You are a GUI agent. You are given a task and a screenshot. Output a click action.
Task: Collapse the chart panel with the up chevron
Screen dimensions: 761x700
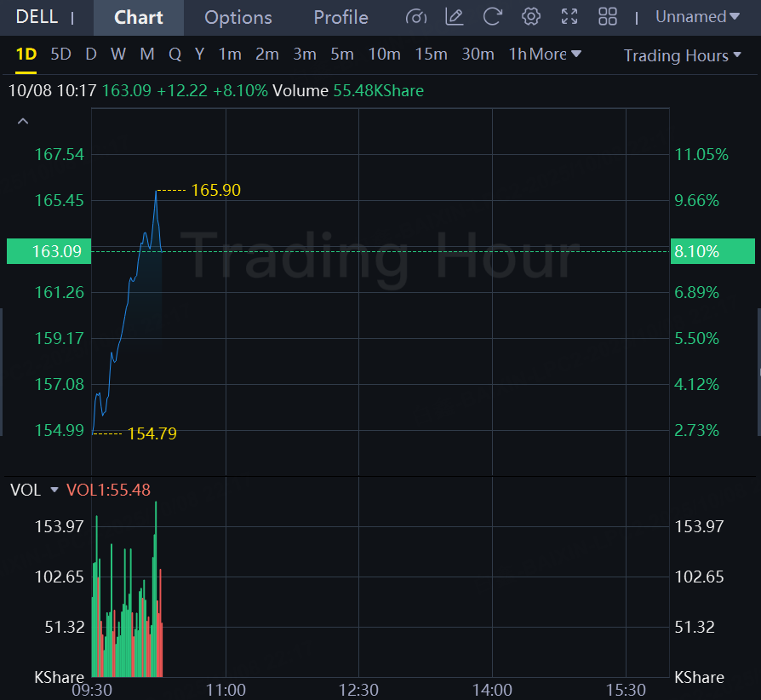click(x=23, y=122)
